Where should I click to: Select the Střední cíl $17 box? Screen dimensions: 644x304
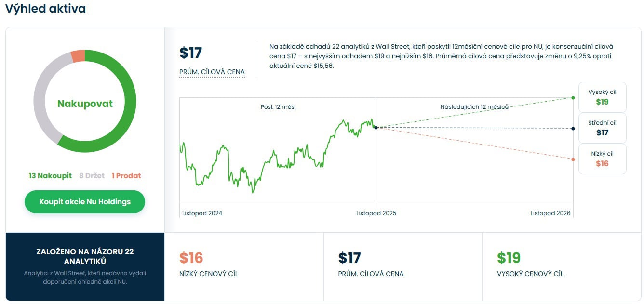(602, 128)
